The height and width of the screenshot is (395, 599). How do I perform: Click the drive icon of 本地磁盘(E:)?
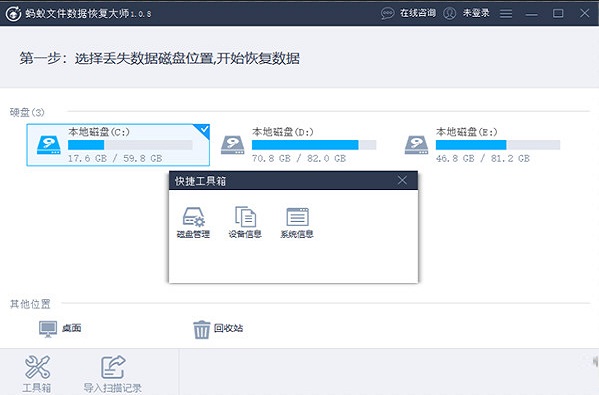click(x=416, y=145)
